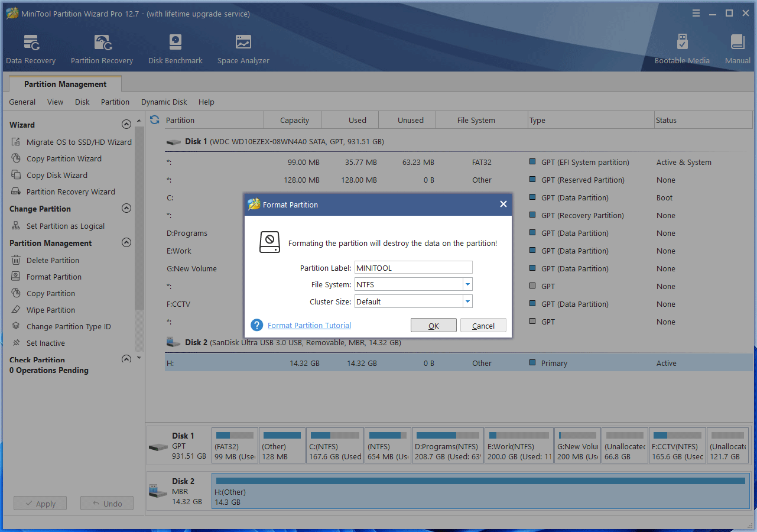Select the Partition Management tab
The image size is (757, 532).
(65, 84)
